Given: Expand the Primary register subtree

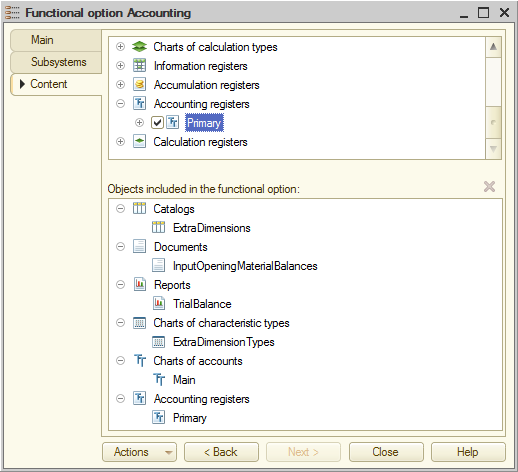Looking at the screenshot, I should click(139, 123).
